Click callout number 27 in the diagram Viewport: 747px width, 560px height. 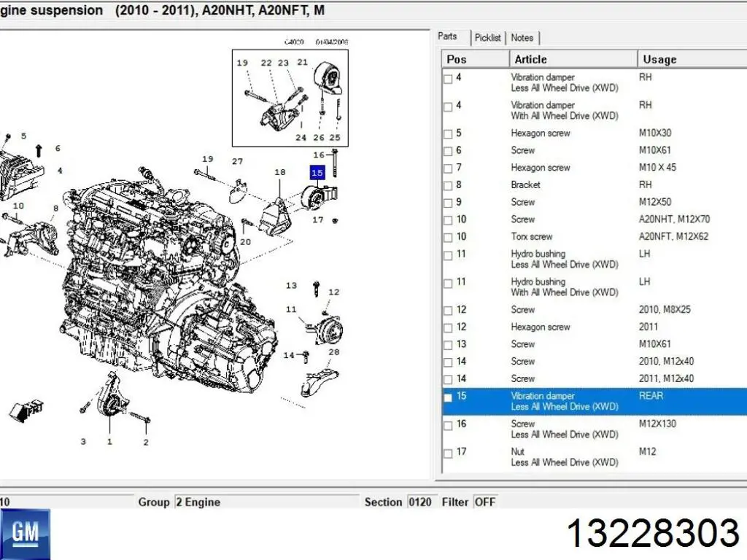point(237,161)
